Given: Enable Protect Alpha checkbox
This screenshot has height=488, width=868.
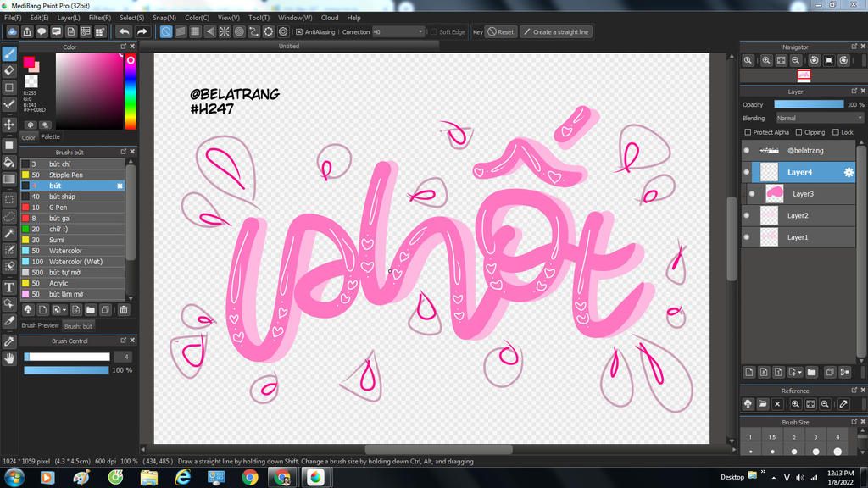Looking at the screenshot, I should tap(748, 132).
